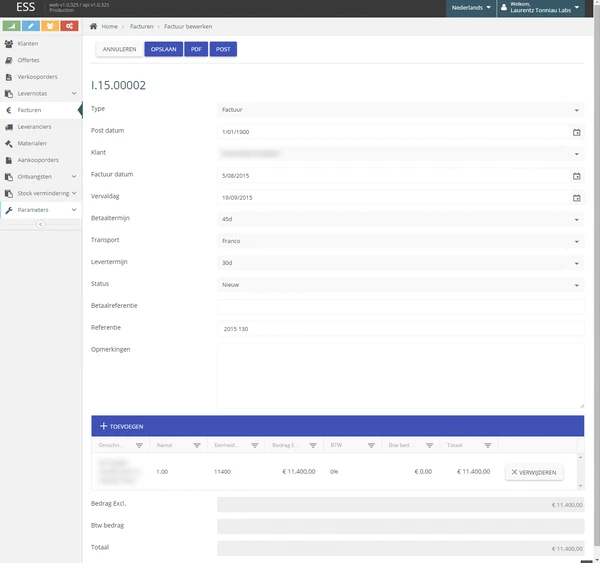Open Klanten in the sidebar
Viewport: 600px width, 563px height.
coord(41,44)
